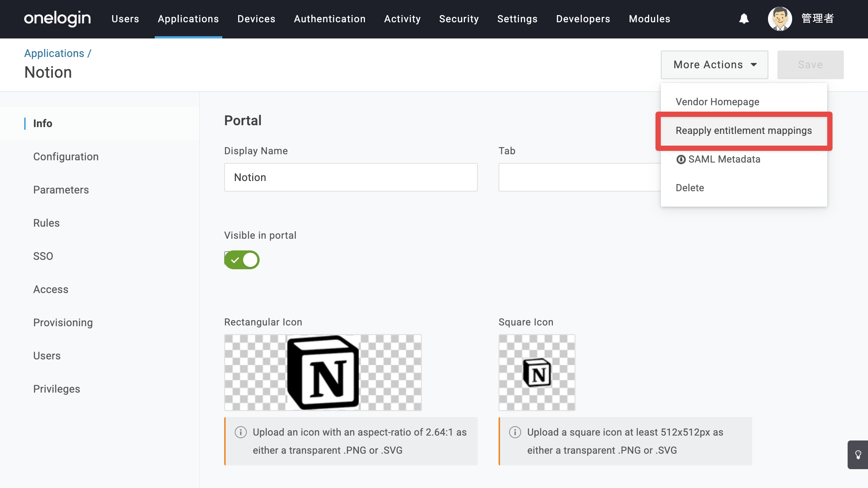
Task: Click the info icon beside rectangular icon hint
Action: point(241,432)
